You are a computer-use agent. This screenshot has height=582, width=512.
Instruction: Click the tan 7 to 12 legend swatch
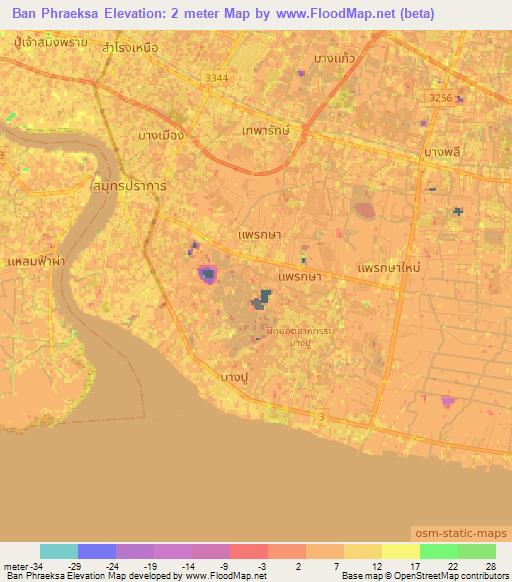pyautogui.click(x=363, y=551)
